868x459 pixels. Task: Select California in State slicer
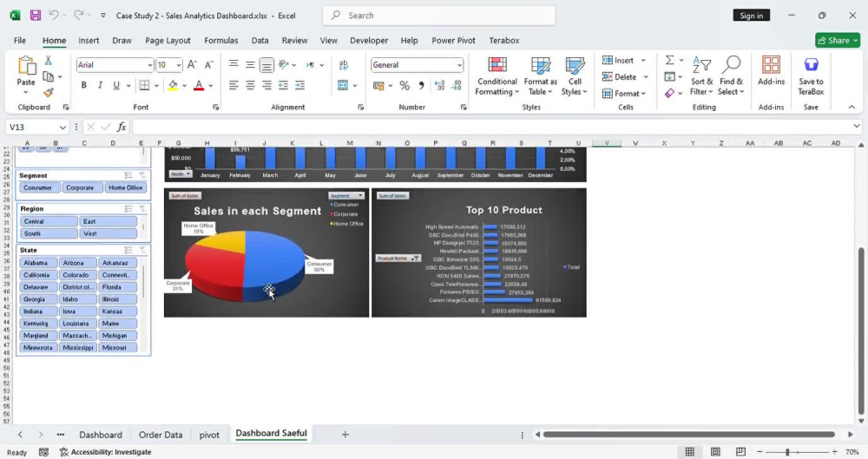36,275
